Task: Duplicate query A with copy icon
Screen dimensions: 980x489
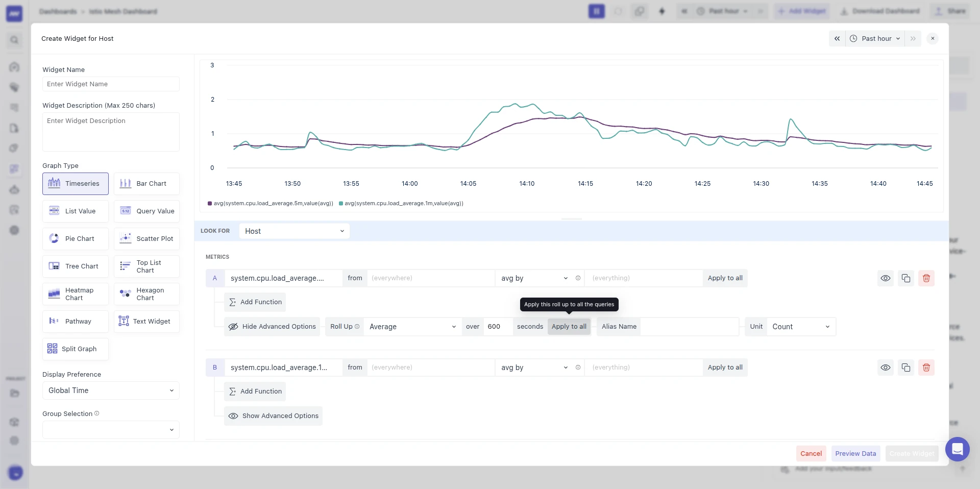Action: tap(906, 278)
